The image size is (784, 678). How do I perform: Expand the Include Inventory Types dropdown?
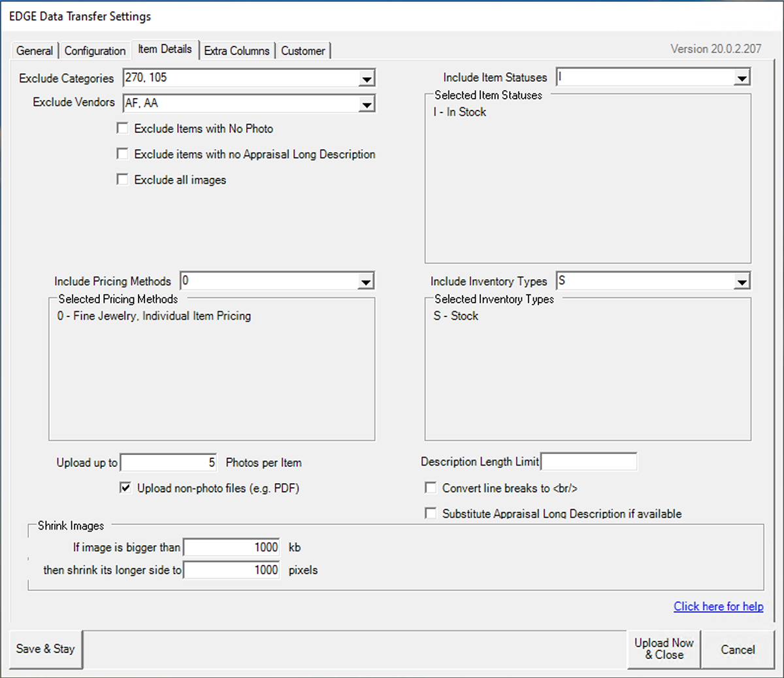[x=742, y=282]
